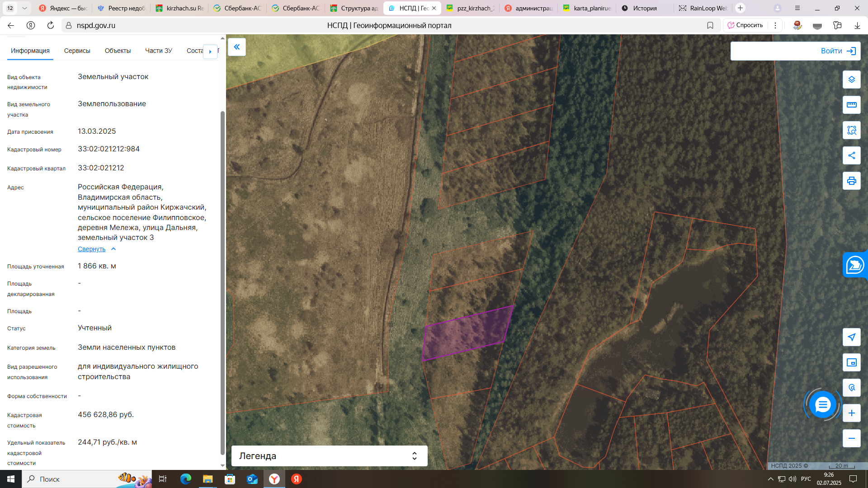
Task: Click the print map icon
Action: [851, 181]
